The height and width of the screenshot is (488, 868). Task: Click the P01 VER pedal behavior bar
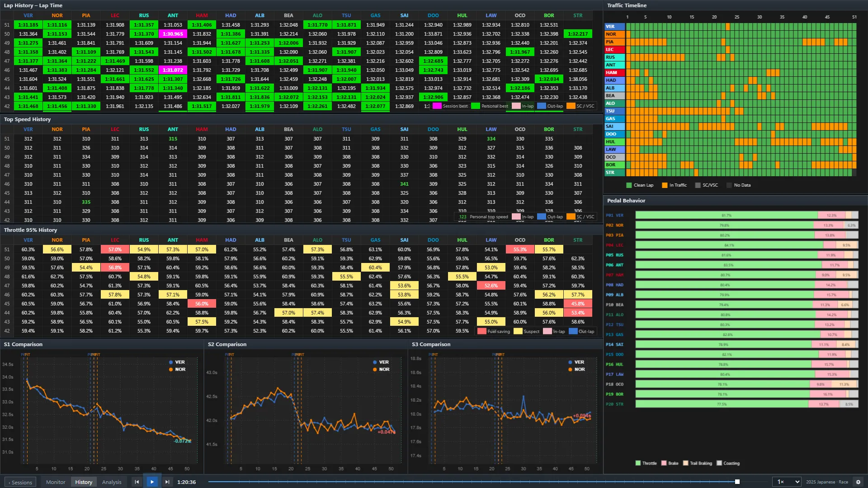point(746,216)
